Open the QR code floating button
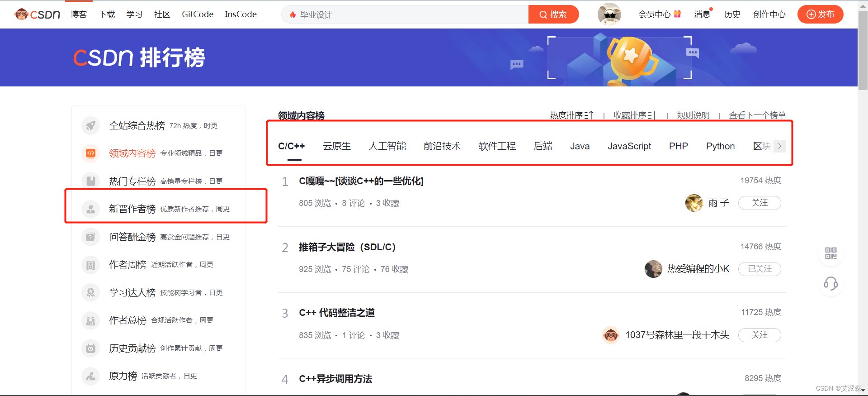Image resolution: width=868 pixels, height=396 pixels. 831,253
